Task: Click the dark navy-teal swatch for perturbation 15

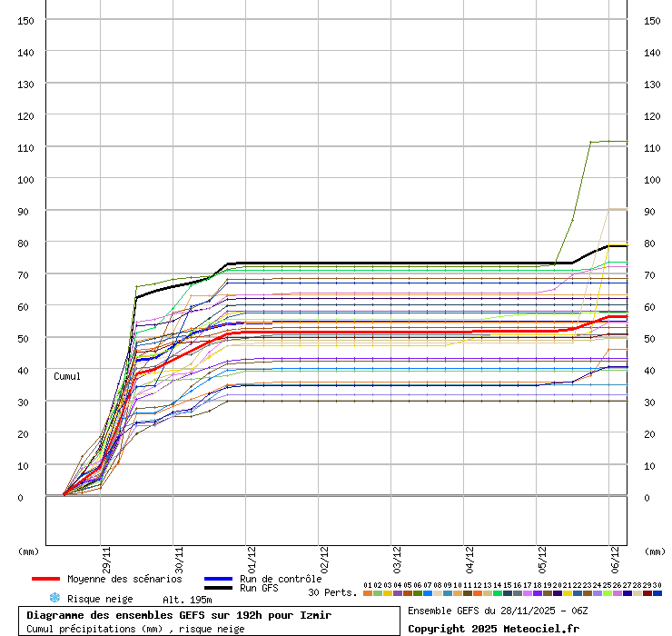Action: (x=508, y=593)
